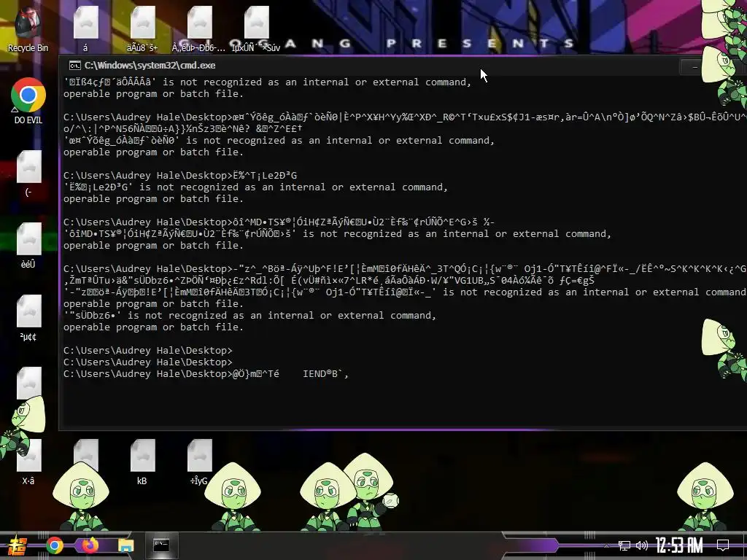Select the DO EVIL Chrome shortcut
The image size is (747, 560).
[28, 101]
